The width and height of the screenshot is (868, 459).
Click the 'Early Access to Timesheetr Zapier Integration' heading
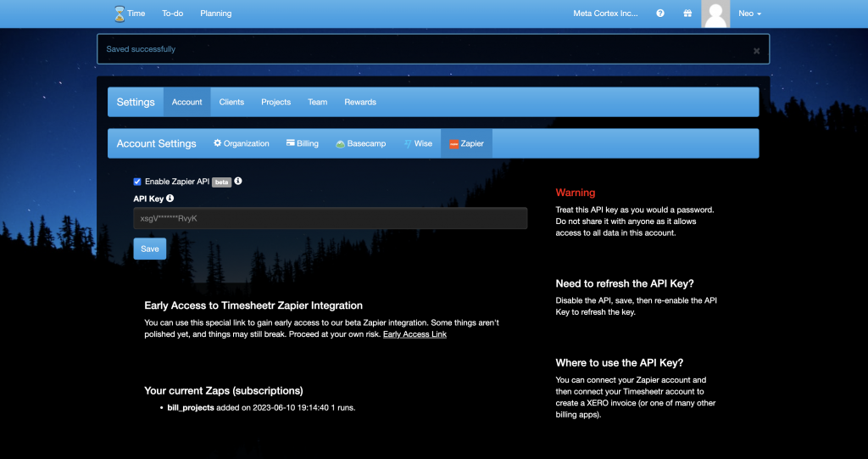(x=253, y=305)
